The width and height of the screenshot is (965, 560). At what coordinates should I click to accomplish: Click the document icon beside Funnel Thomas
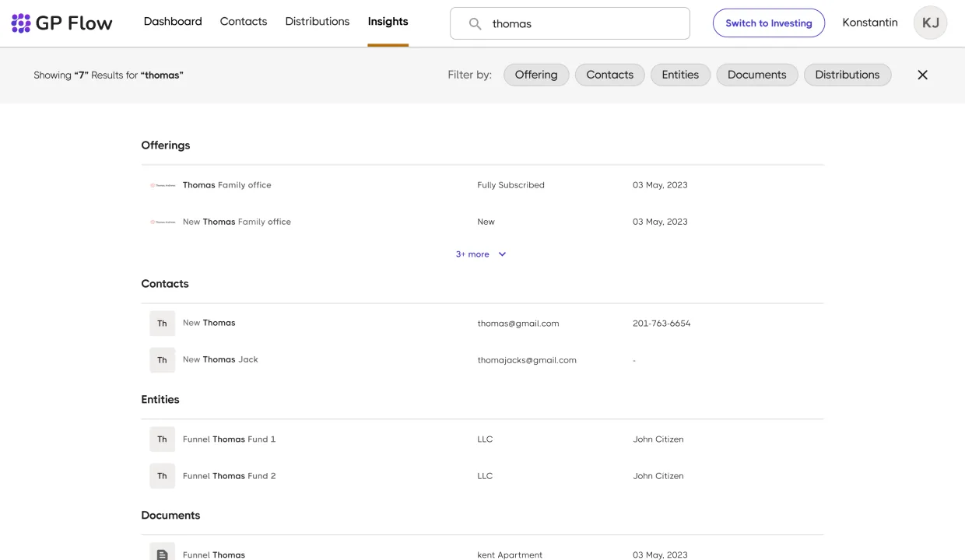pos(162,554)
